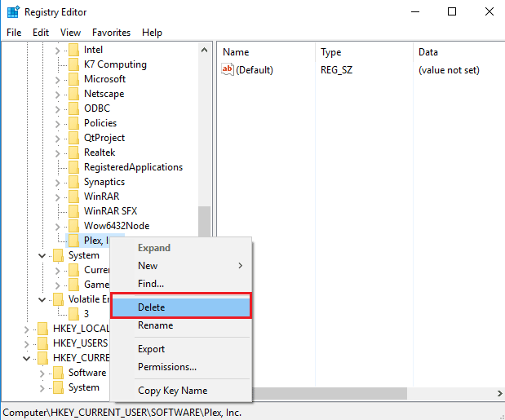Select the (Default) value row

pos(361,70)
